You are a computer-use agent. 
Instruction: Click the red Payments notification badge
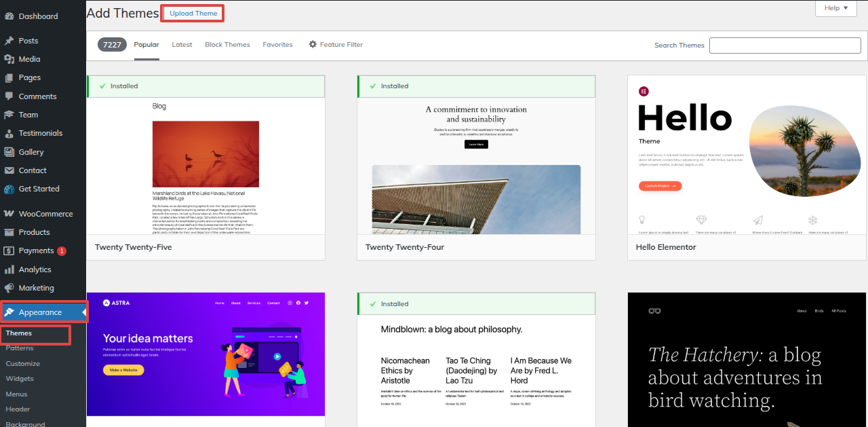(62, 251)
